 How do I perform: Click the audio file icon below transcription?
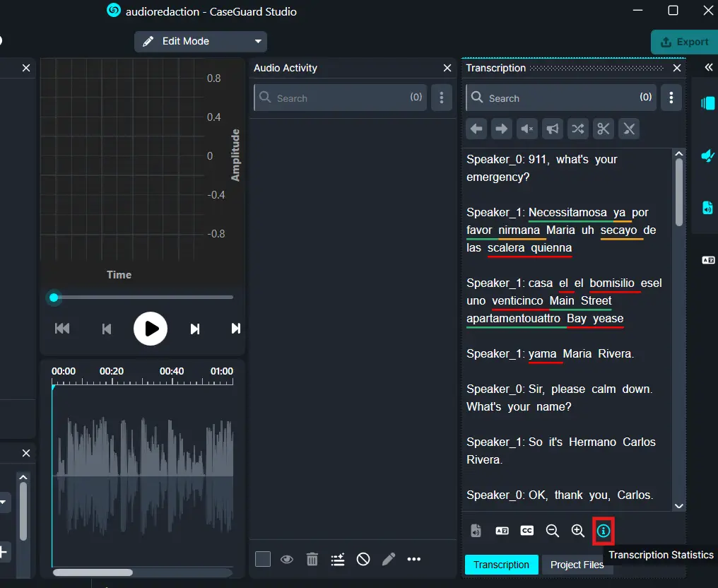(x=476, y=531)
